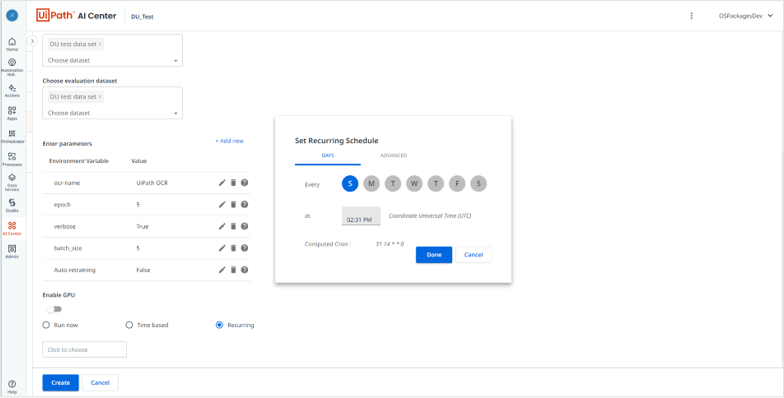The image size is (784, 398).
Task: Open Orchestrator in the sidebar
Action: click(x=12, y=136)
